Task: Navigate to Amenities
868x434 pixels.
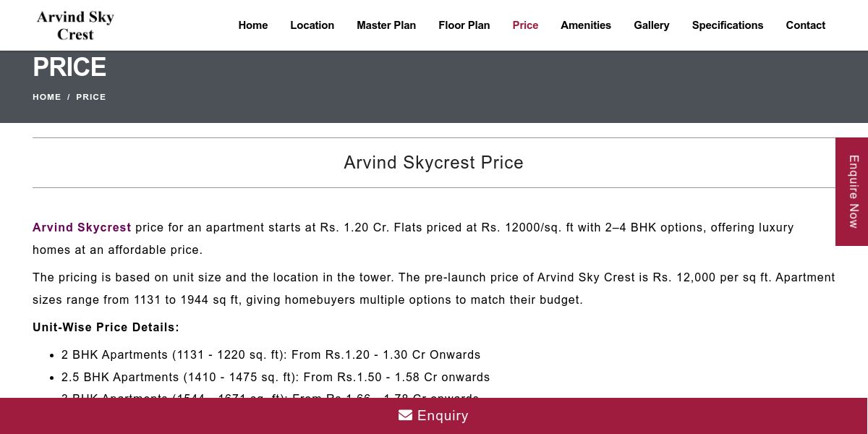Action: (586, 25)
